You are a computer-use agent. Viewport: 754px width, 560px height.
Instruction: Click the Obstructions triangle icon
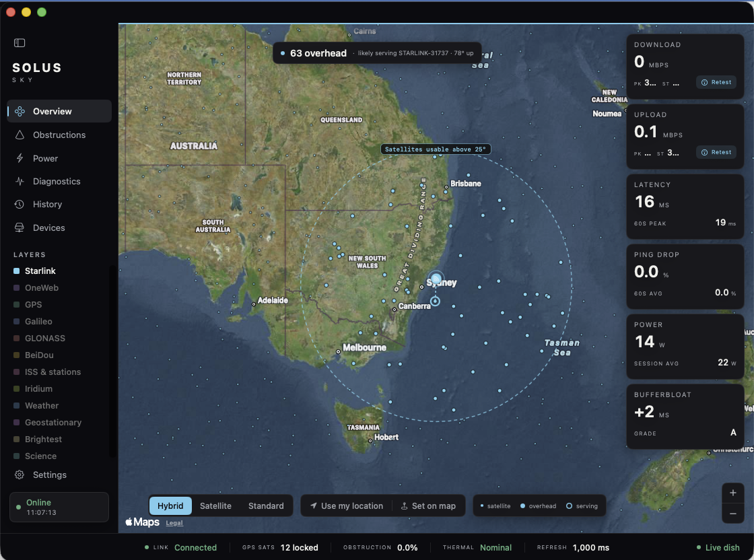[20, 135]
